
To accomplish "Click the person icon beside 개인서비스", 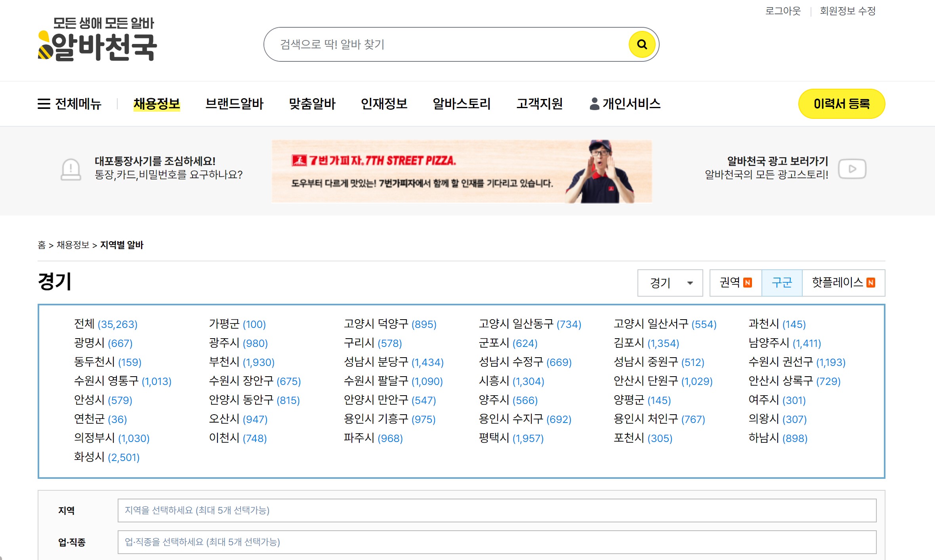I will click(x=594, y=104).
